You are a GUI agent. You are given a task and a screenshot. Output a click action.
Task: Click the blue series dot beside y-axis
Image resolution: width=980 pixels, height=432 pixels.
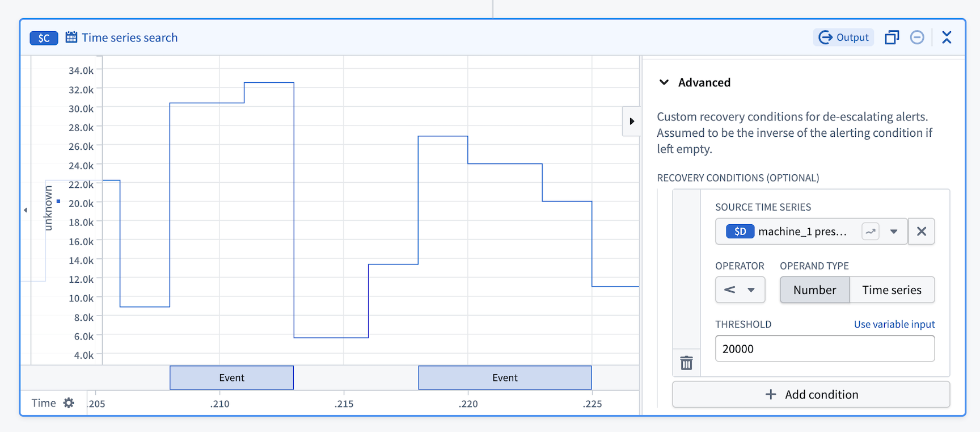[58, 201]
